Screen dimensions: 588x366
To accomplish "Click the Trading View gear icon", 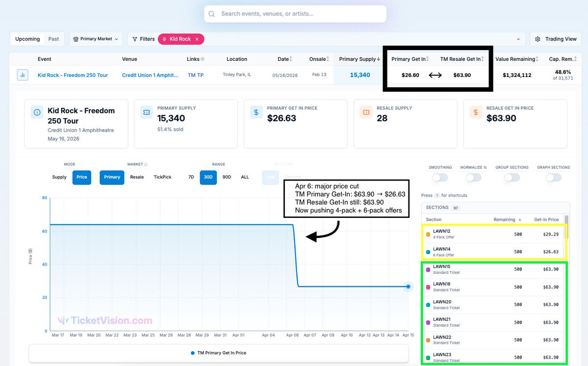I will tap(538, 39).
